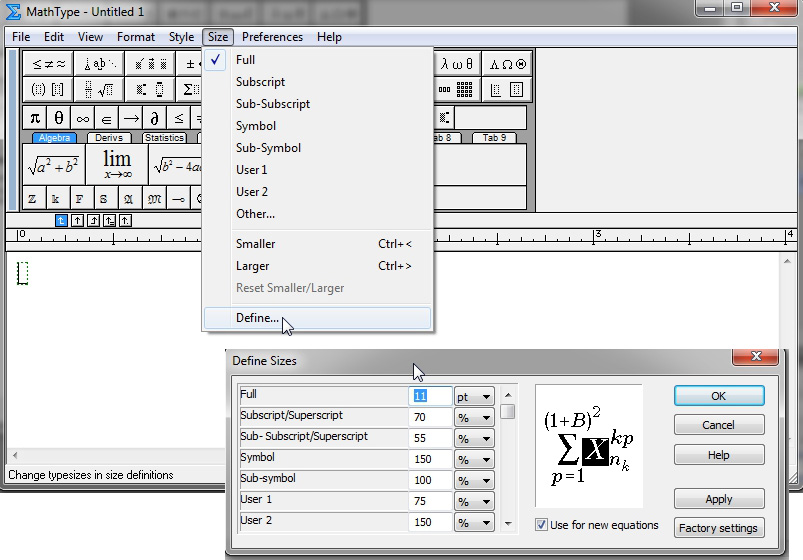Open unit dropdown for Subscript/Superscript

tap(474, 418)
